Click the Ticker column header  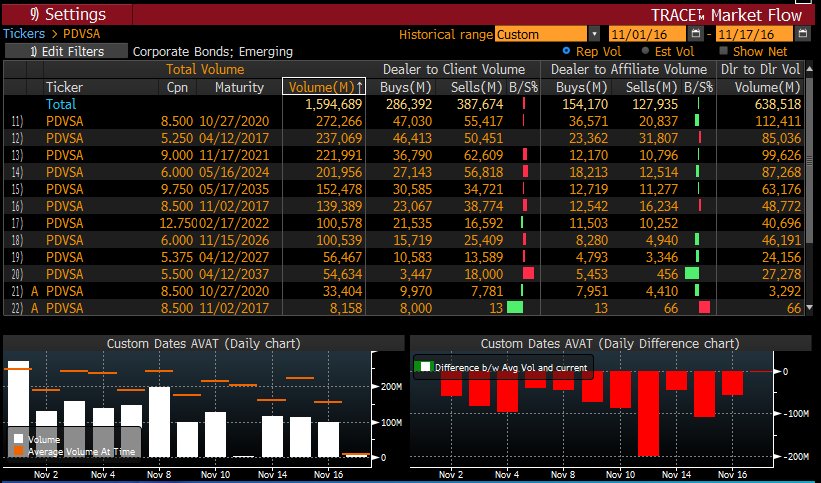pos(64,87)
